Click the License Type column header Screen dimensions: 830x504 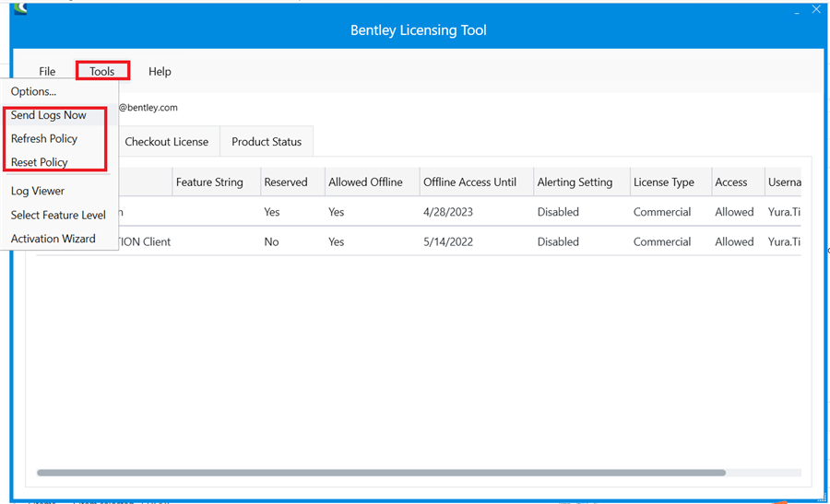663,182
